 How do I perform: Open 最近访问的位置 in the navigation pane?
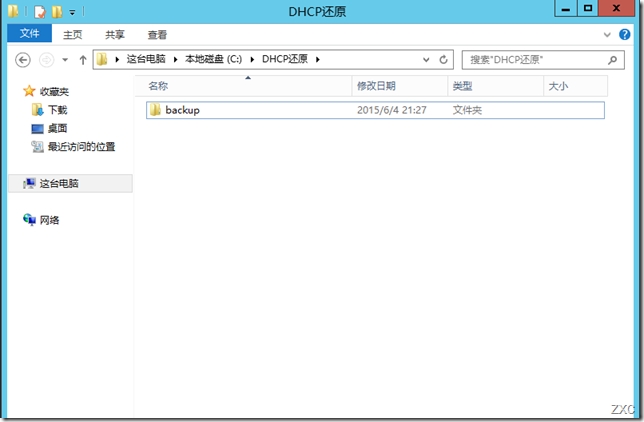coord(81,147)
